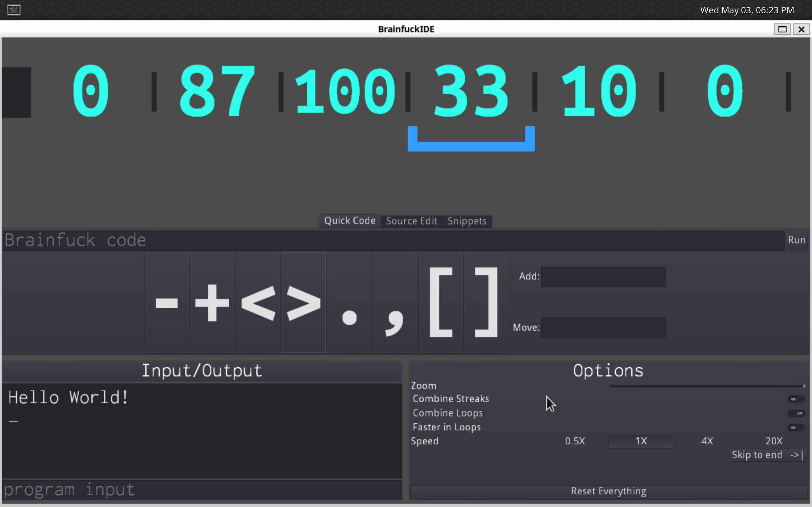Click the Zoom slider track
The image size is (812, 507).
coord(704,386)
